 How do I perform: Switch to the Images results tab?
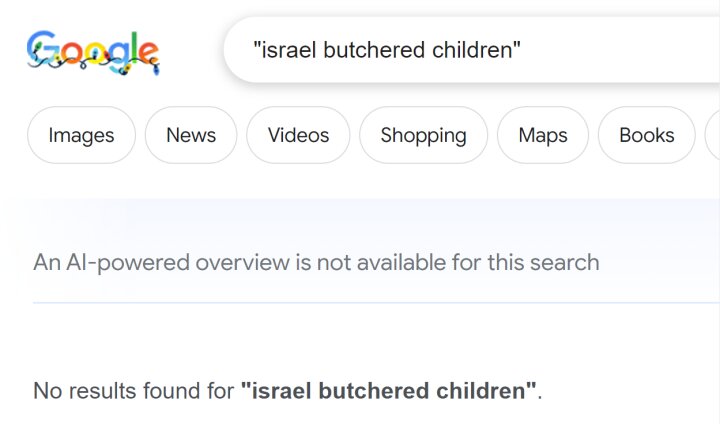[x=81, y=135]
